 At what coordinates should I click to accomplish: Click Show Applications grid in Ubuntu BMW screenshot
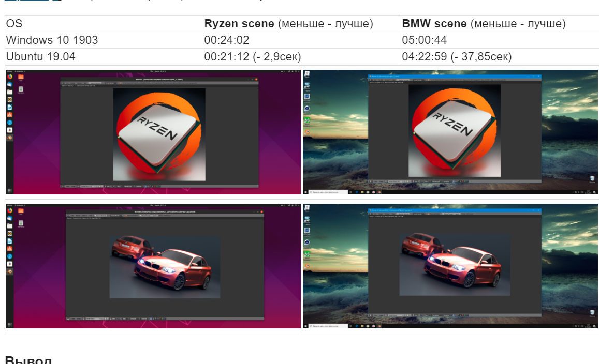point(9,324)
